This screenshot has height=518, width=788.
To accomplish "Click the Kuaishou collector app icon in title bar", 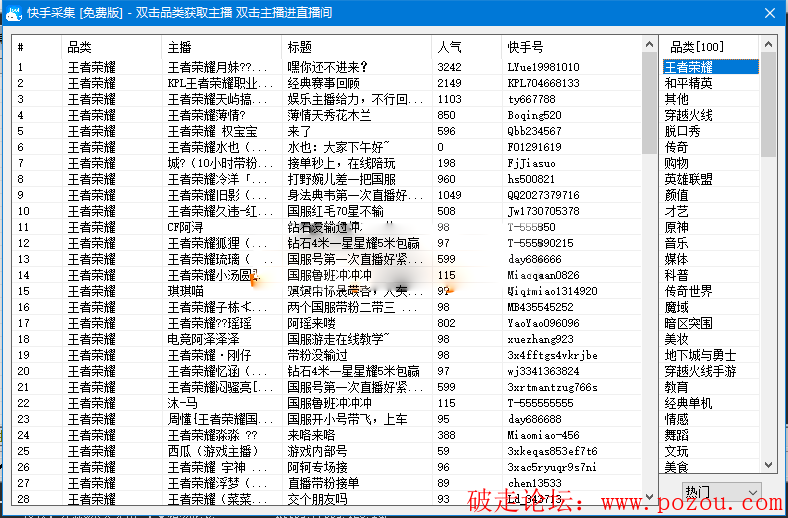I will pyautogui.click(x=14, y=13).
